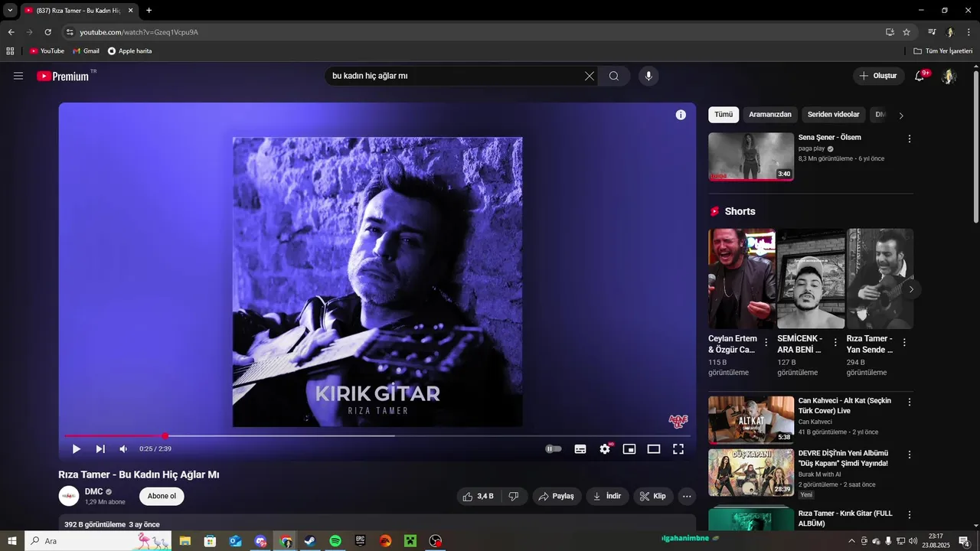Share the video via Paylaş
This screenshot has height=551, width=980.
pos(557,496)
